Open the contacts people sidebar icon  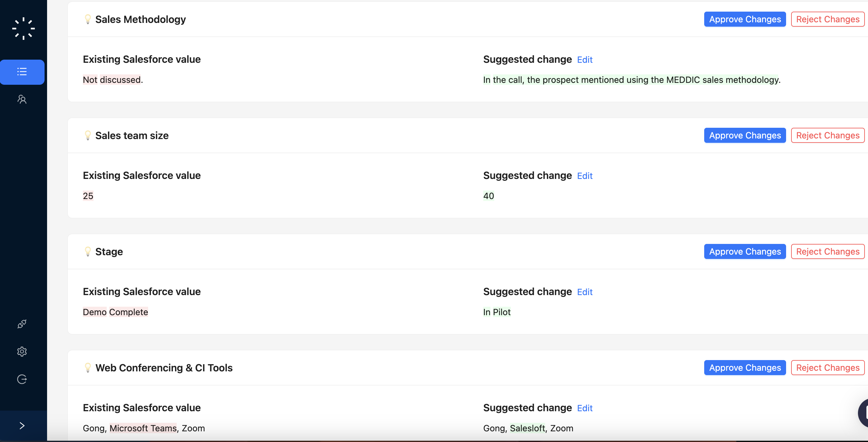click(22, 99)
